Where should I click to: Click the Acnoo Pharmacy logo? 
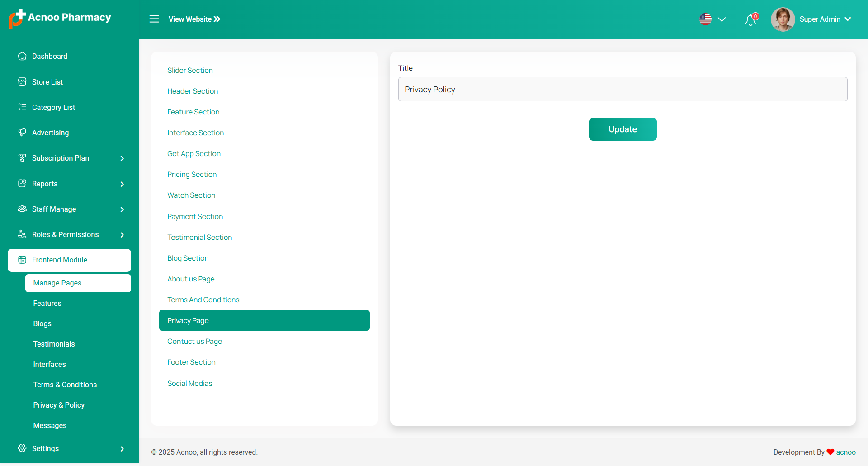[60, 18]
